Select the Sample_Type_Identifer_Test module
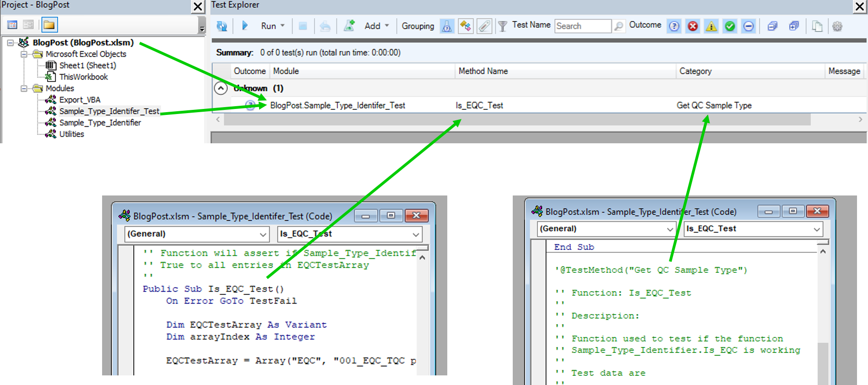The width and height of the screenshot is (868, 385). click(x=109, y=111)
